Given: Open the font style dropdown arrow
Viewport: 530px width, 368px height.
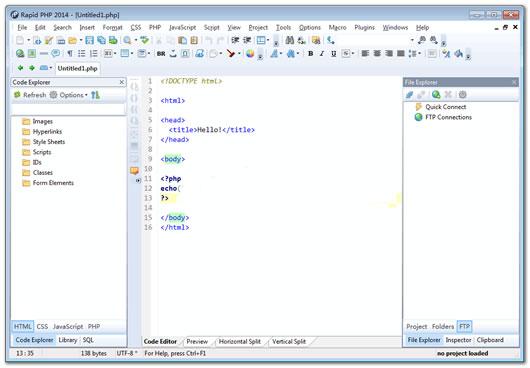Looking at the screenshot, I should [x=281, y=53].
